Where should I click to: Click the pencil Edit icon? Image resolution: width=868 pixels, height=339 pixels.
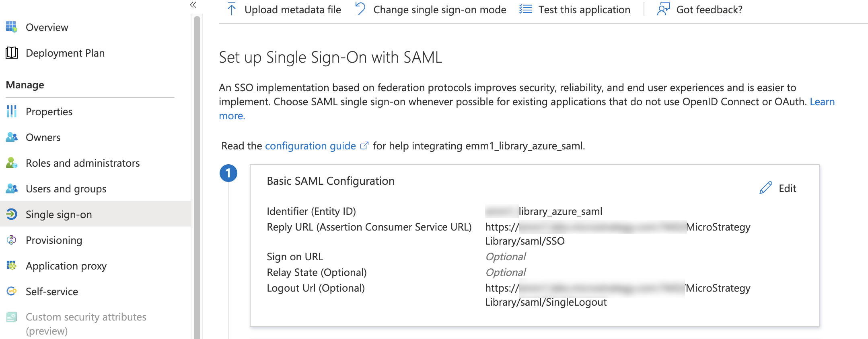click(x=765, y=188)
